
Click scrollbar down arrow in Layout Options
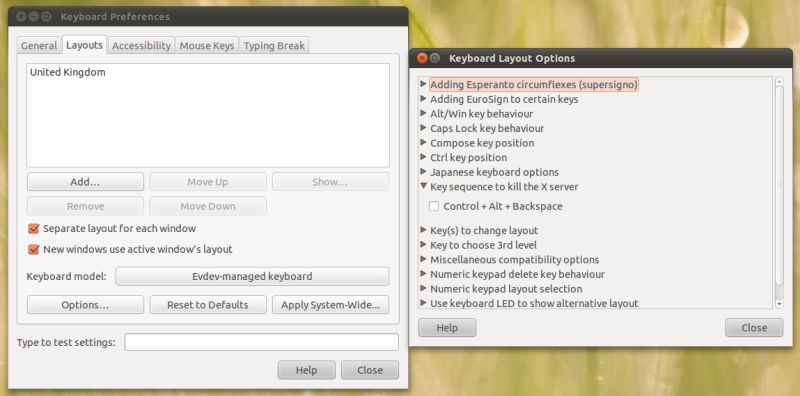pyautogui.click(x=779, y=304)
